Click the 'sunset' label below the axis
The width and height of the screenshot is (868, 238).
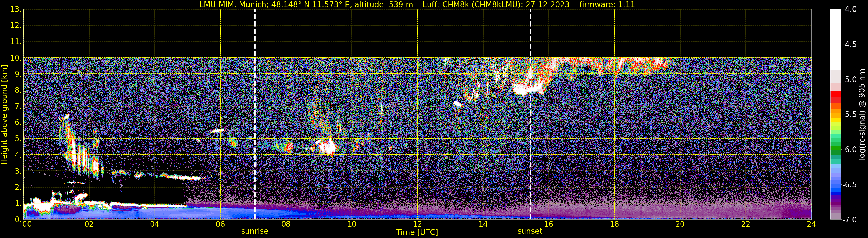click(530, 231)
